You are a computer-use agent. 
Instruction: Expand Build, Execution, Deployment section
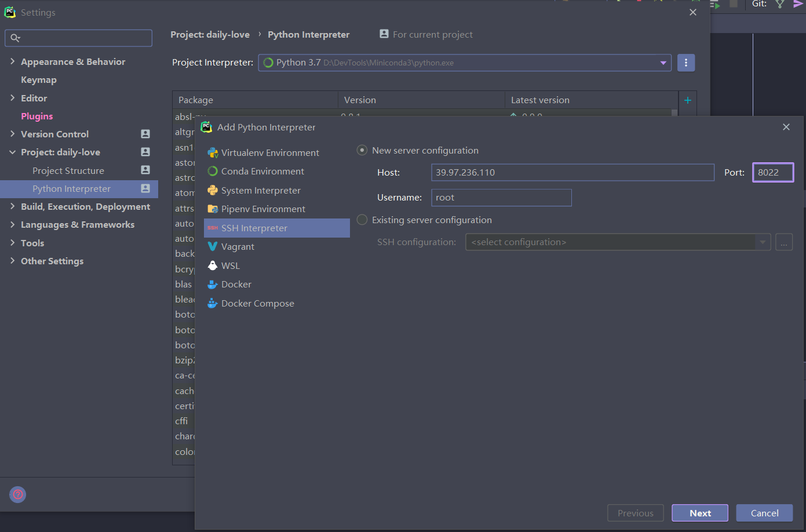pyautogui.click(x=12, y=206)
